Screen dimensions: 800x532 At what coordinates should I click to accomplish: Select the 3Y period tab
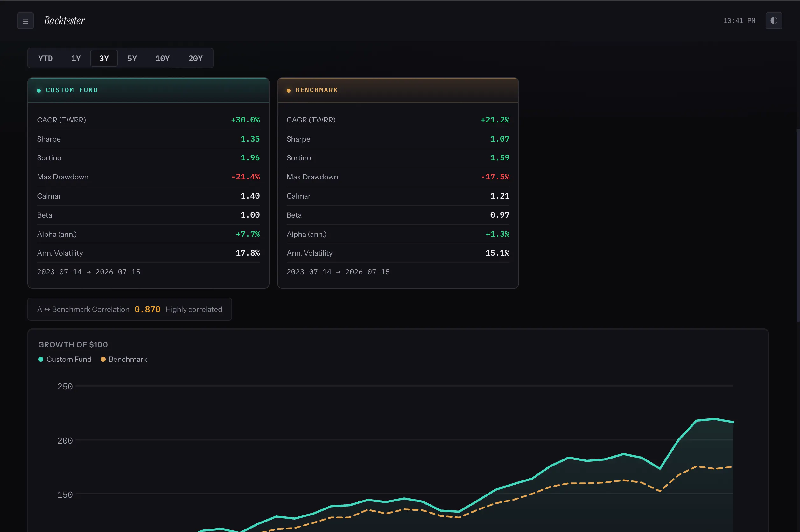coord(104,58)
